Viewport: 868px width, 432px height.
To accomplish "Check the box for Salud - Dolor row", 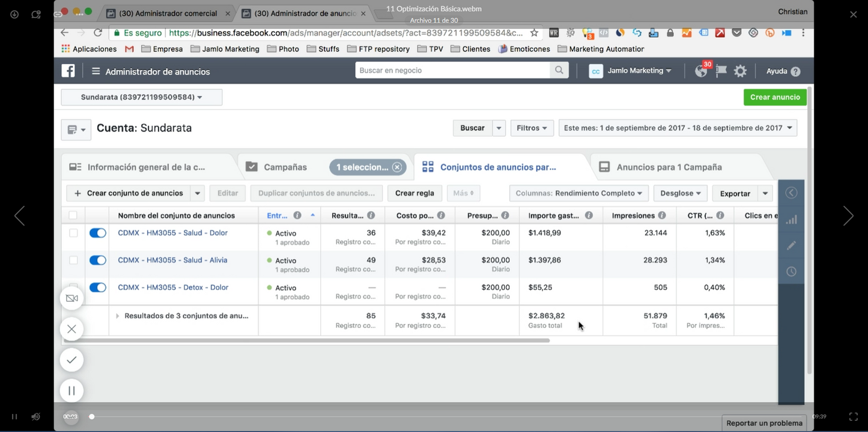I will coord(73,233).
